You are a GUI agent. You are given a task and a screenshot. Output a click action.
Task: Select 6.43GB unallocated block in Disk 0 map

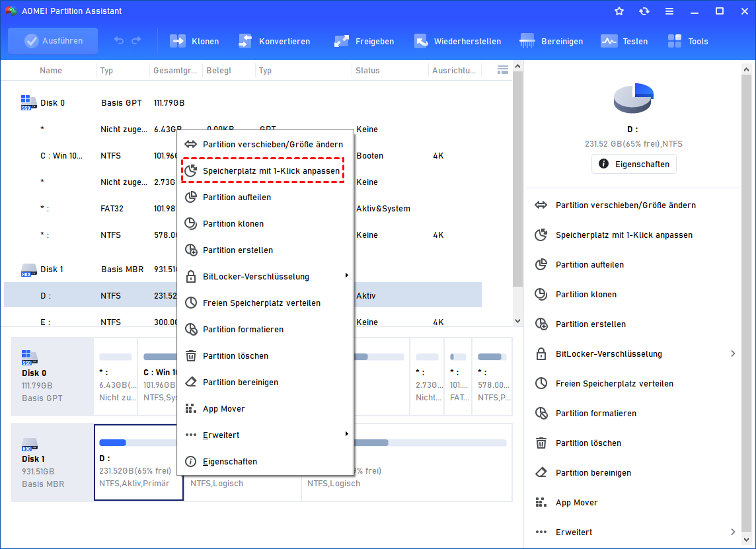click(x=116, y=377)
